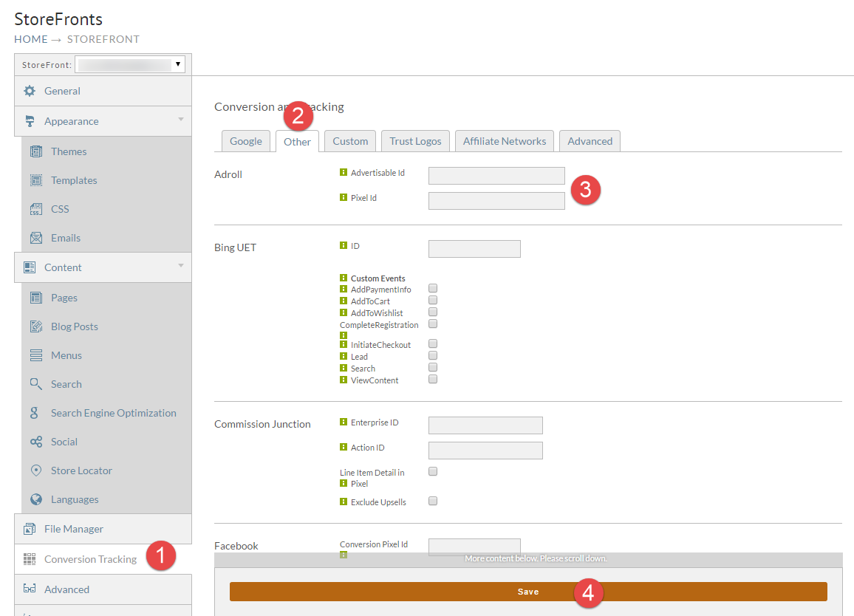854x616 pixels.
Task: Select Store Locator pin icon
Action: coord(36,470)
